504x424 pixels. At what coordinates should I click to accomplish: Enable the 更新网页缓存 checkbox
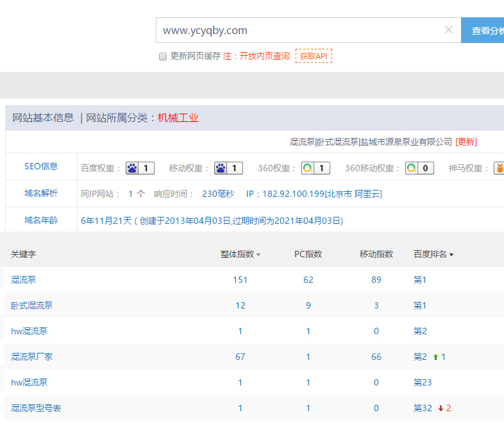[x=163, y=56]
